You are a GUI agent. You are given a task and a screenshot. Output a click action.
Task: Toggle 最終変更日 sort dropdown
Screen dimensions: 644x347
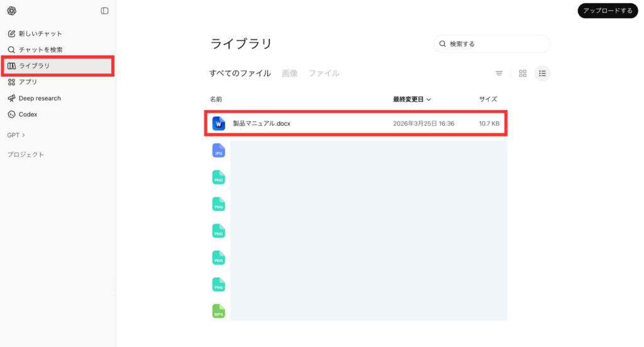(x=412, y=99)
